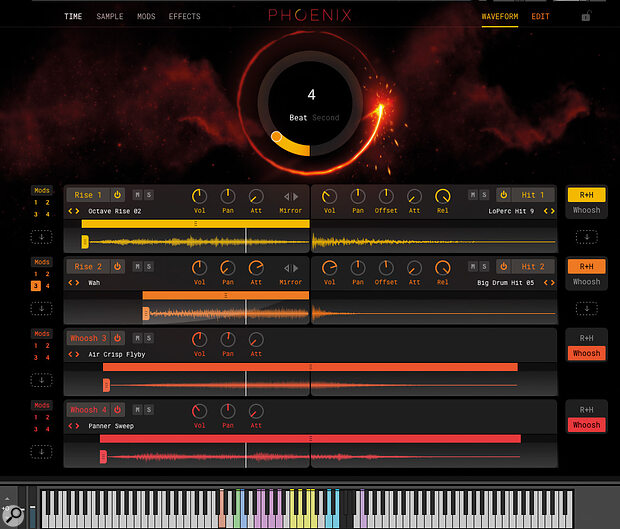This screenshot has width=620, height=529.
Task: Set Whoosh 3 row mode to R+H
Action: (x=586, y=338)
